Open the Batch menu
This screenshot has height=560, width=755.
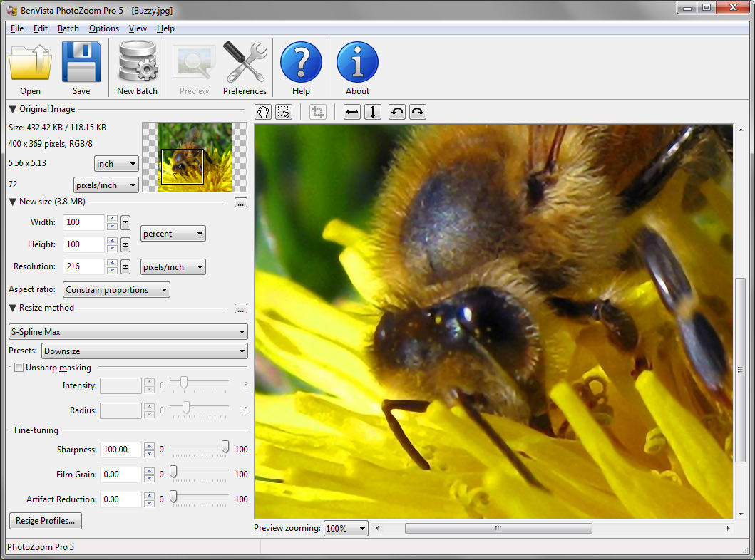(68, 28)
